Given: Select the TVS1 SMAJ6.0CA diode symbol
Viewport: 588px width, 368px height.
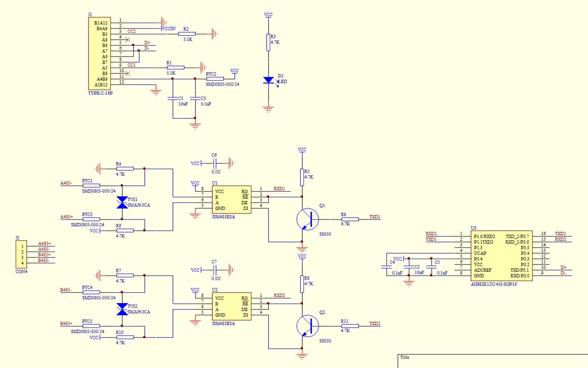Looking at the screenshot, I should 122,203.
